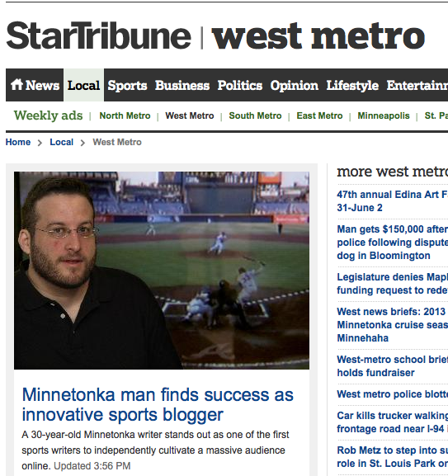Select Lifestyle in the navigation bar
The width and height of the screenshot is (448, 476).
(352, 86)
